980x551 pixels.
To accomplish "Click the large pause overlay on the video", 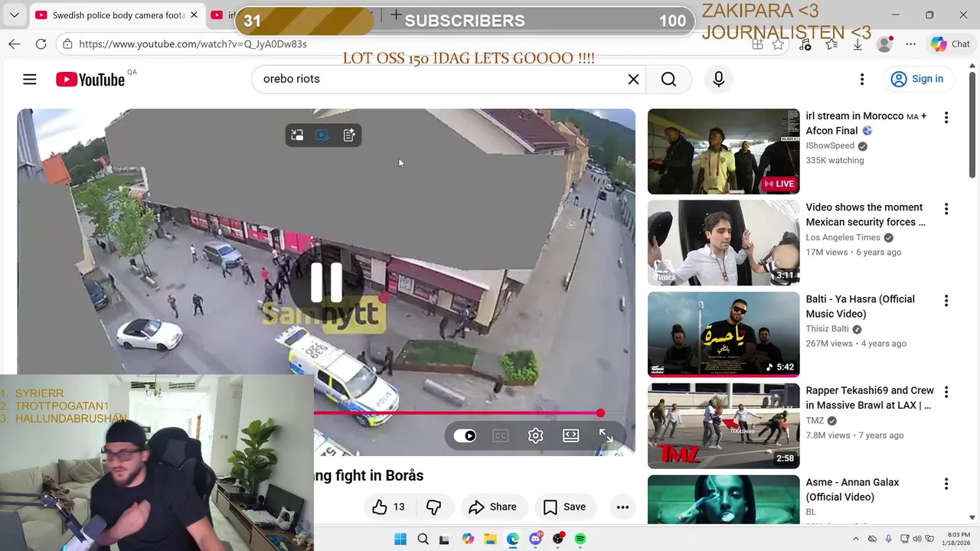I will click(326, 282).
